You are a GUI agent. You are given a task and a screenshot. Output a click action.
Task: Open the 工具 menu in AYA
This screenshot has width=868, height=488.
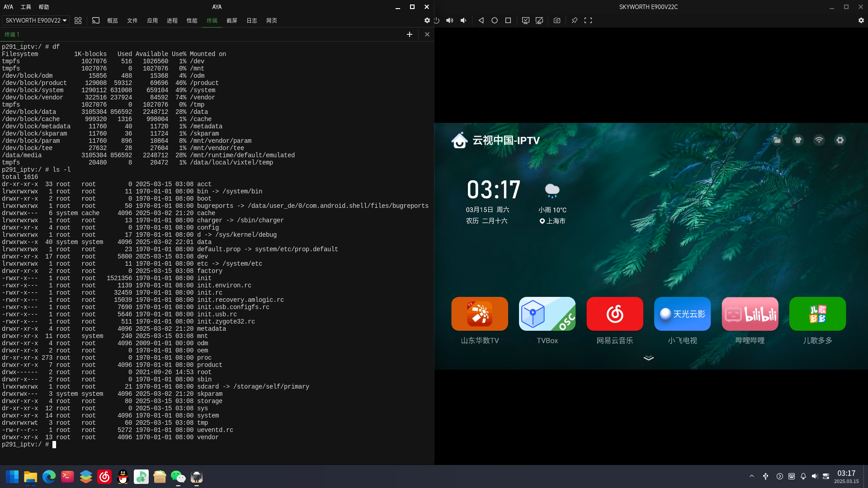[x=26, y=7]
